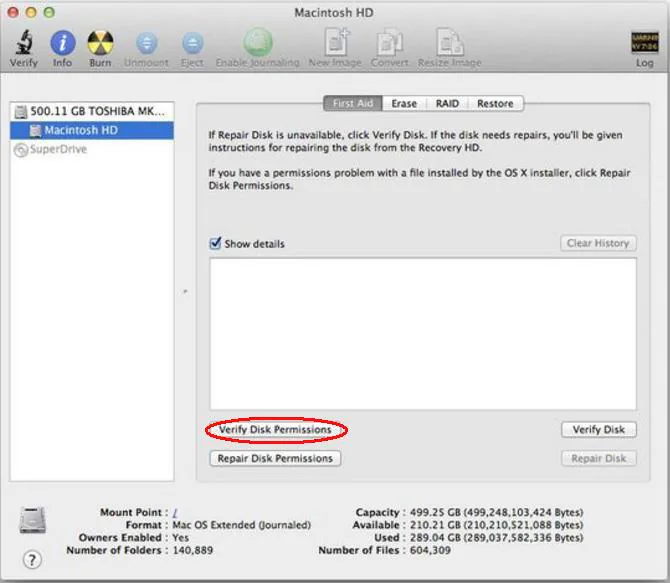This screenshot has width=670, height=583.
Task: Open the mount point slash link
Action: [x=175, y=512]
